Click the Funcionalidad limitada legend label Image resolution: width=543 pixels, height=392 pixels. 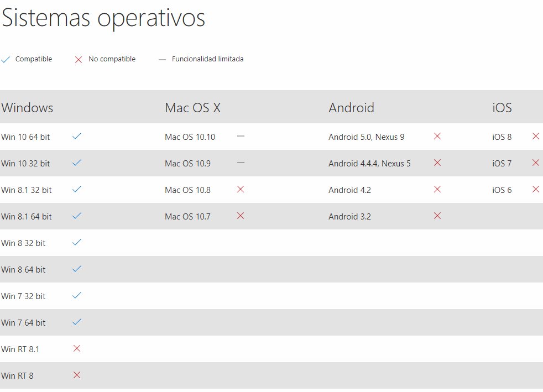[x=208, y=59]
